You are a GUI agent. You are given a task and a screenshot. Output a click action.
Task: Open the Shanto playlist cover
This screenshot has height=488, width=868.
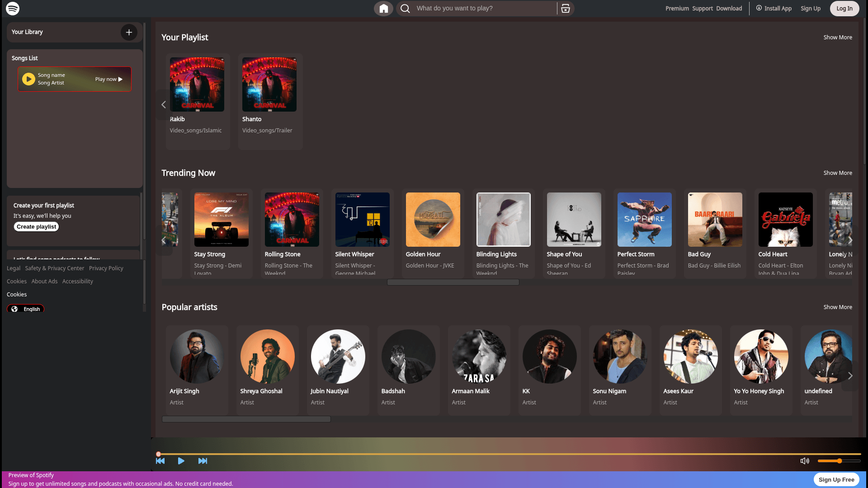[x=269, y=84]
